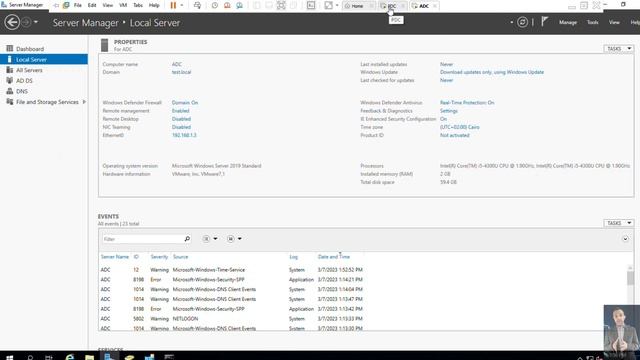Open the Server Manager View menu

614,22
